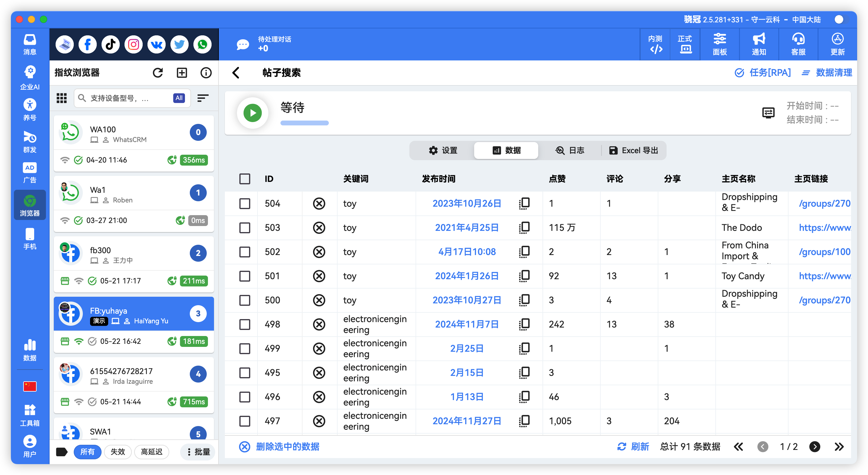Click the progress bar under 等待
This screenshot has height=475, width=868.
click(x=304, y=123)
